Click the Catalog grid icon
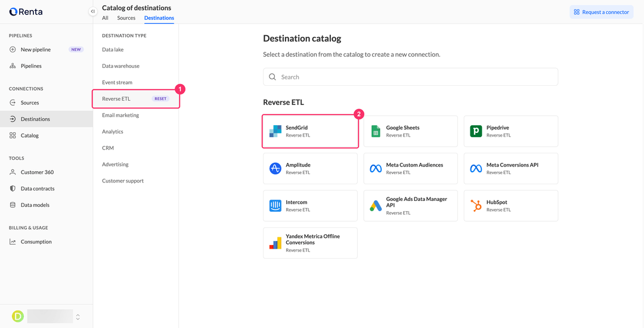Viewport: 644px width, 328px height. coord(13,135)
